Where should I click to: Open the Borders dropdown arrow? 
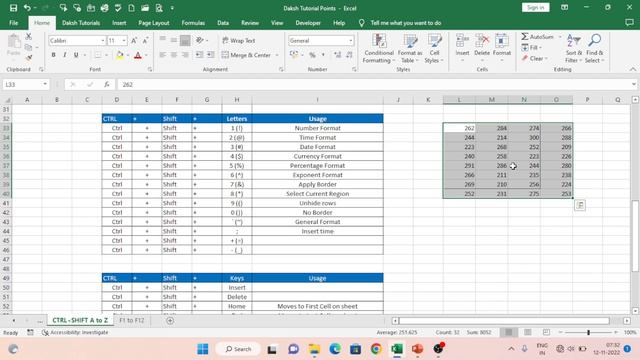[106, 55]
